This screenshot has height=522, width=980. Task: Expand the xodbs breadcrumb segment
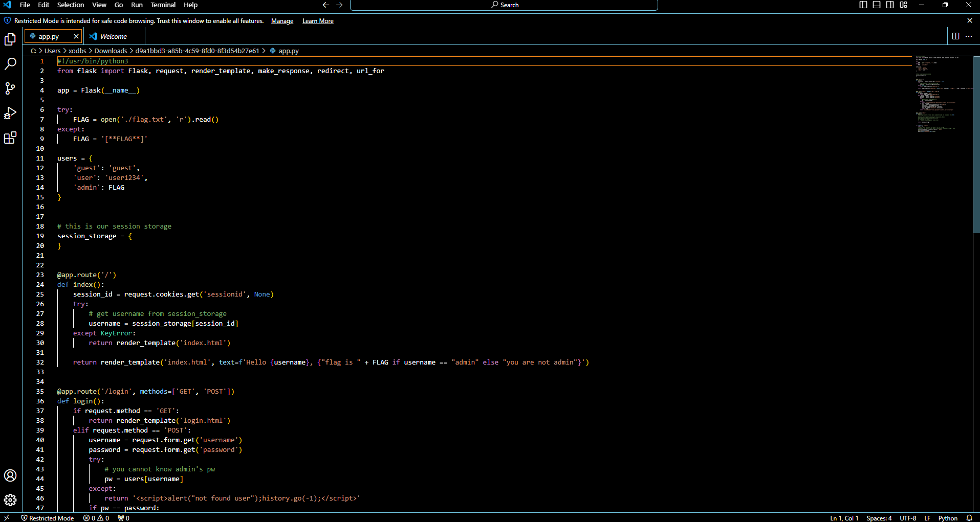(77, 51)
